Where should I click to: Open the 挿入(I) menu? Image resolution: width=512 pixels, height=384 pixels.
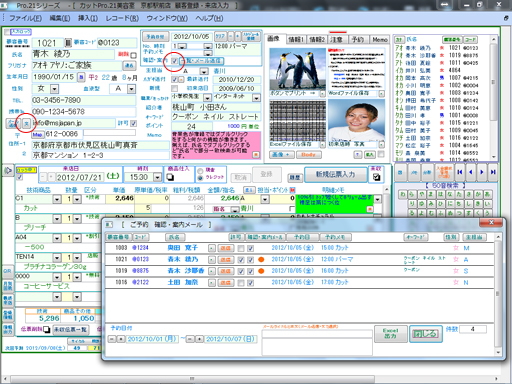88,18
